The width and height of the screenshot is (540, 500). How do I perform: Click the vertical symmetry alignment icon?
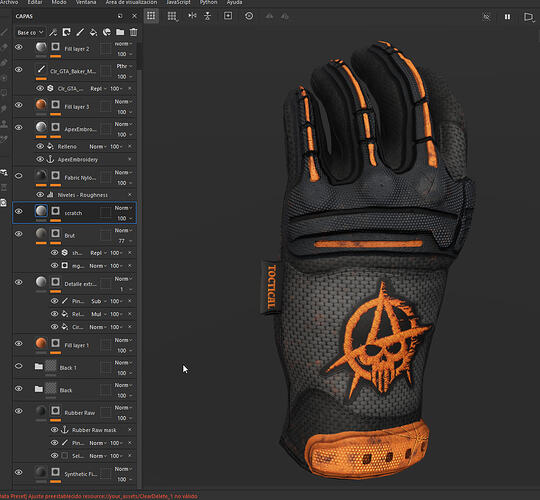(x=207, y=16)
